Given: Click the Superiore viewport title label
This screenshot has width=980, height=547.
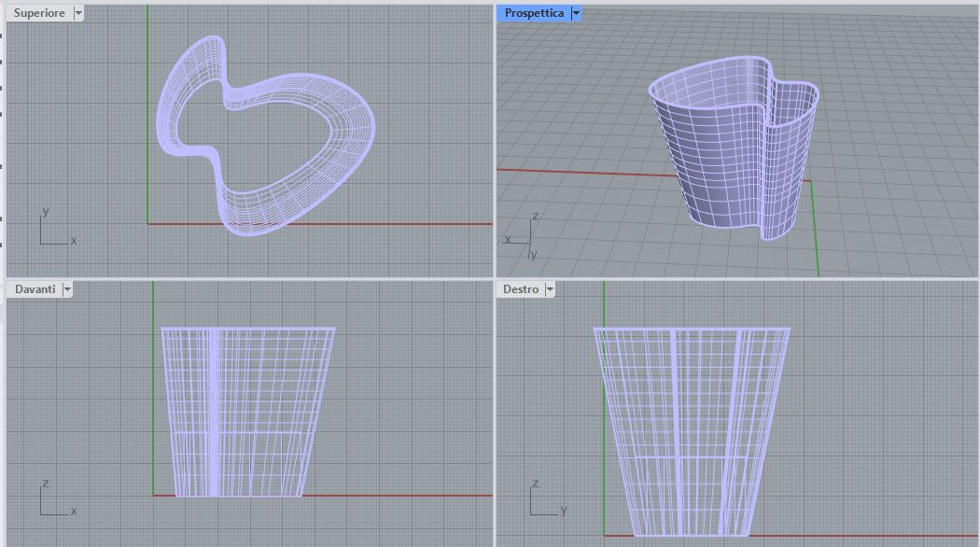Looking at the screenshot, I should click(x=39, y=13).
